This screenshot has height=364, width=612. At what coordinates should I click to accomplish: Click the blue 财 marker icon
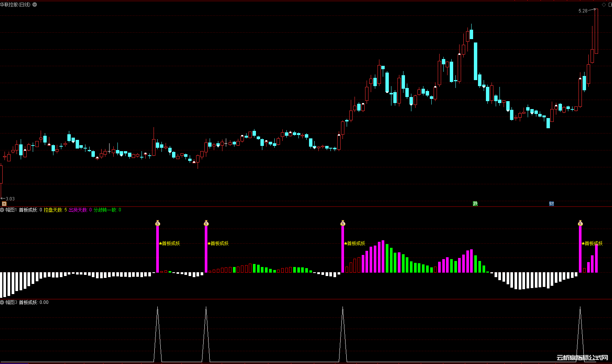(551, 203)
